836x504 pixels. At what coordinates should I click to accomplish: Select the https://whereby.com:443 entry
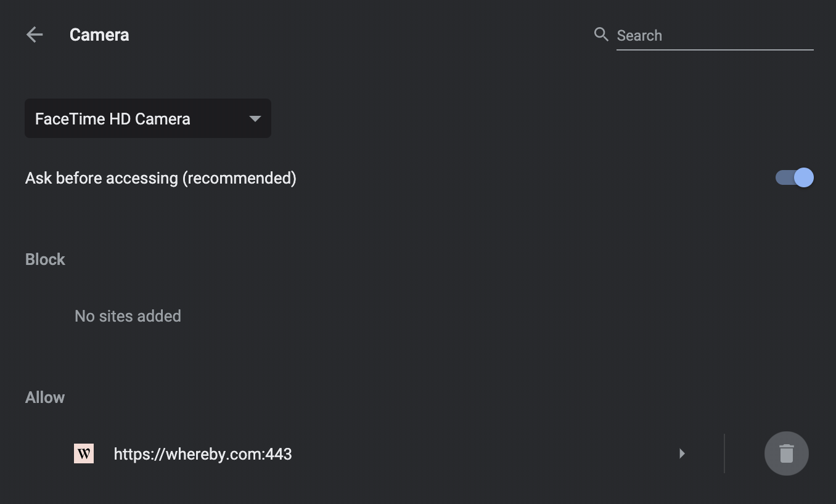[x=203, y=454]
